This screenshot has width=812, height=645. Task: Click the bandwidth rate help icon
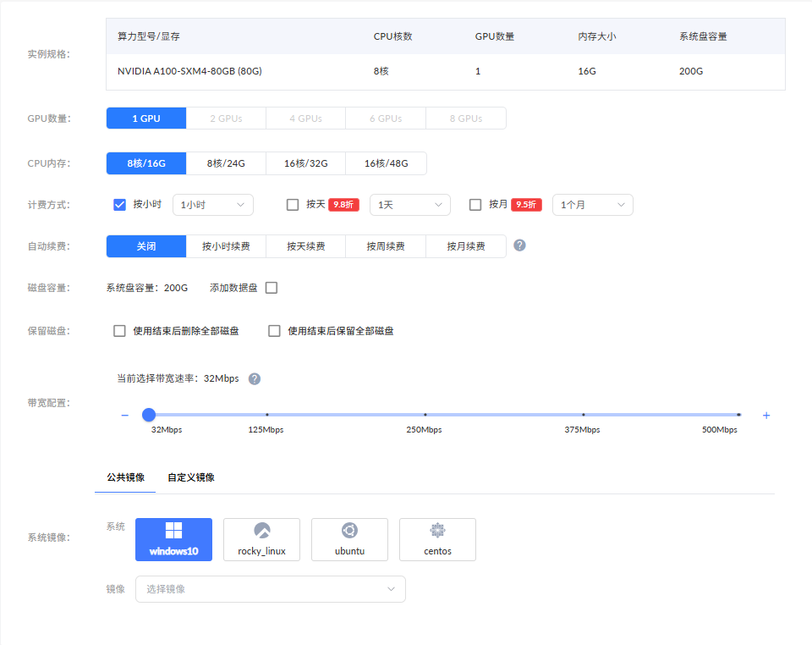[255, 378]
